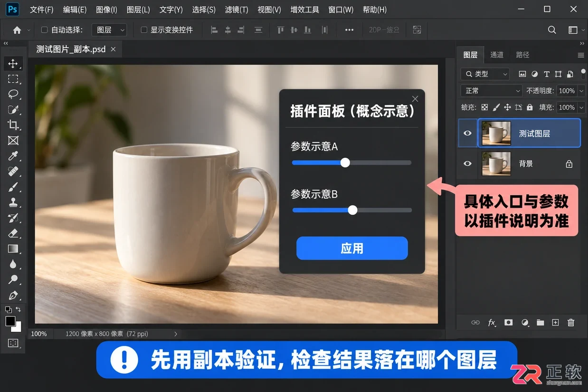
Task: Select the Lasso tool
Action: (13, 94)
